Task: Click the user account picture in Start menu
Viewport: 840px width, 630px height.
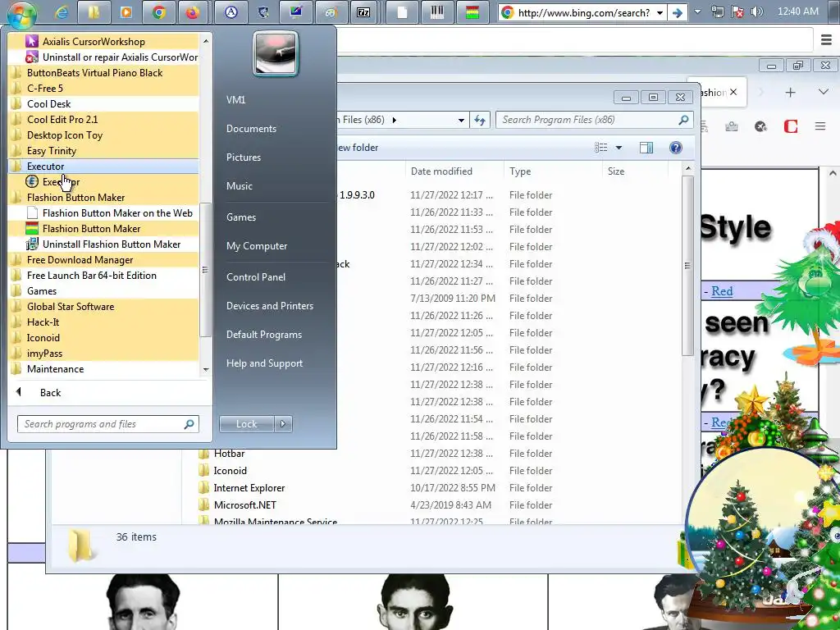Action: (x=276, y=53)
